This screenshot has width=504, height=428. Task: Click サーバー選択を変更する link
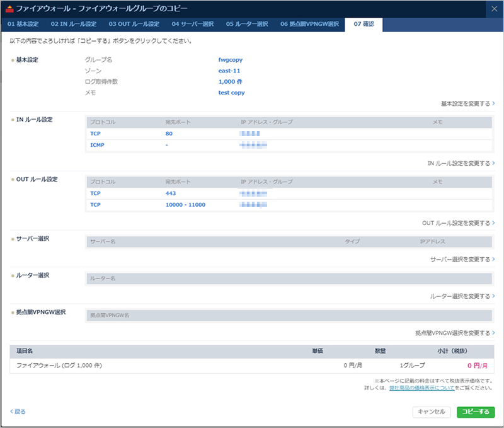(462, 259)
